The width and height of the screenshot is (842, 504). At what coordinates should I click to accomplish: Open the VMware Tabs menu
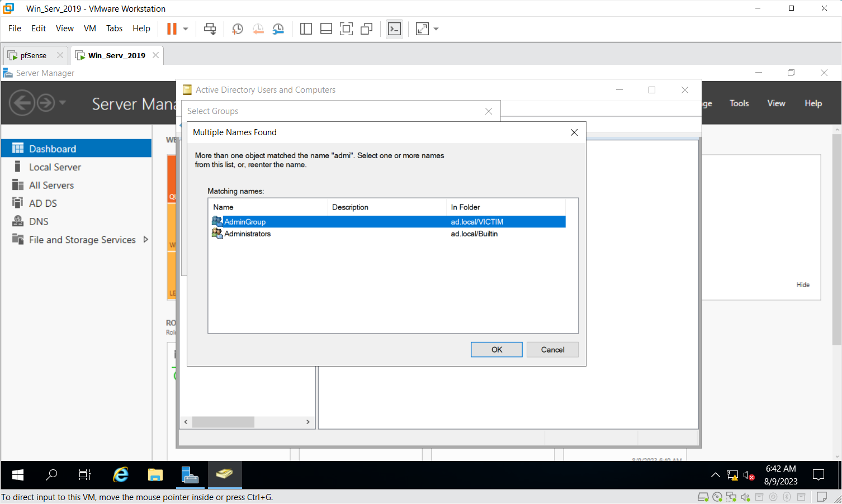pos(114,28)
